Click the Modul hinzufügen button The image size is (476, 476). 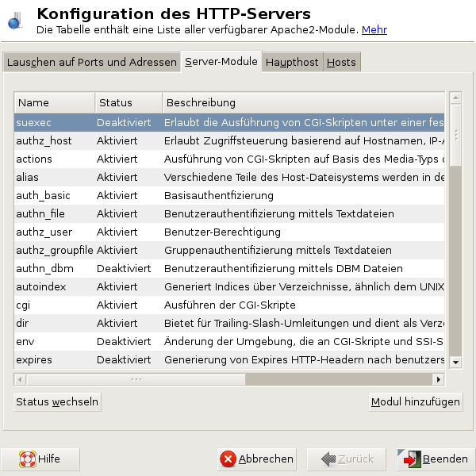click(415, 402)
